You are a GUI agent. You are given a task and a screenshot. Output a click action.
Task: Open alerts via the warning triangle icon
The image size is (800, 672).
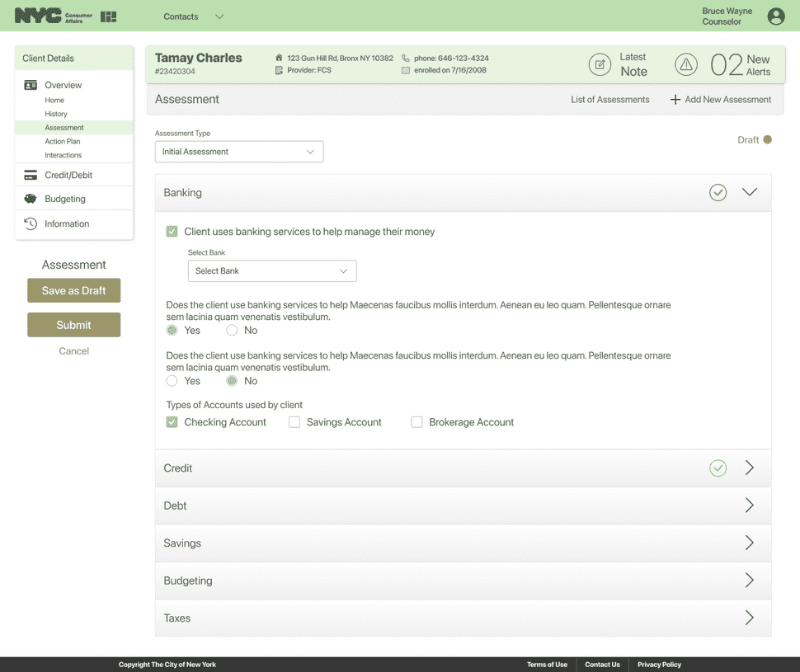click(686, 64)
